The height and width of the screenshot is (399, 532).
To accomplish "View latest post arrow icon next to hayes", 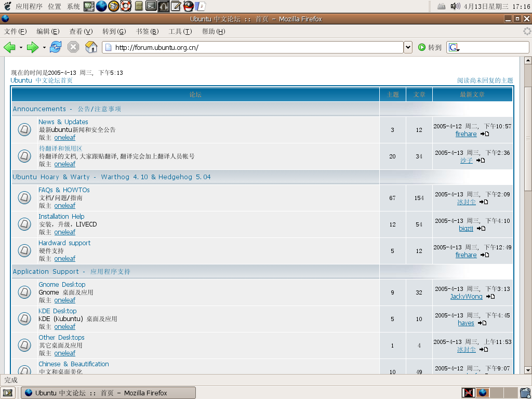I will [x=482, y=323].
